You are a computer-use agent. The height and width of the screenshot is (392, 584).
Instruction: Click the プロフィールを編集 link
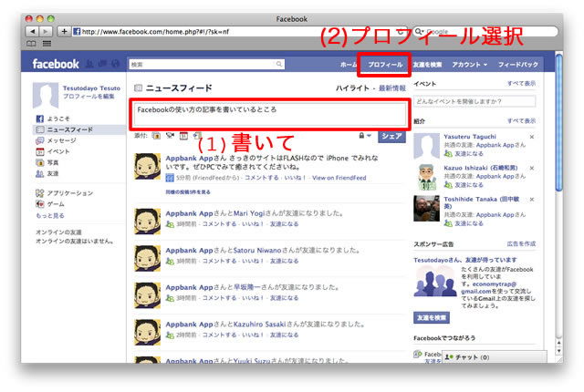pyautogui.click(x=89, y=97)
